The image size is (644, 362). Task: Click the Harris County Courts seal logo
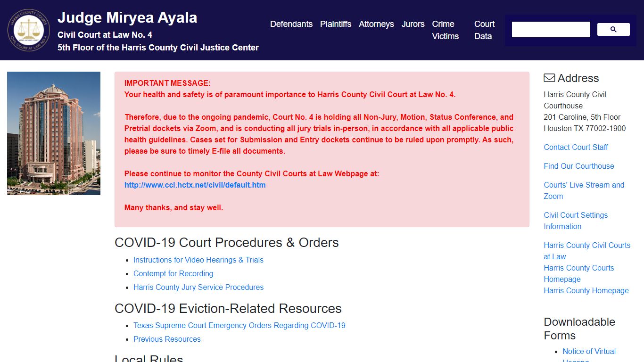[x=29, y=30]
